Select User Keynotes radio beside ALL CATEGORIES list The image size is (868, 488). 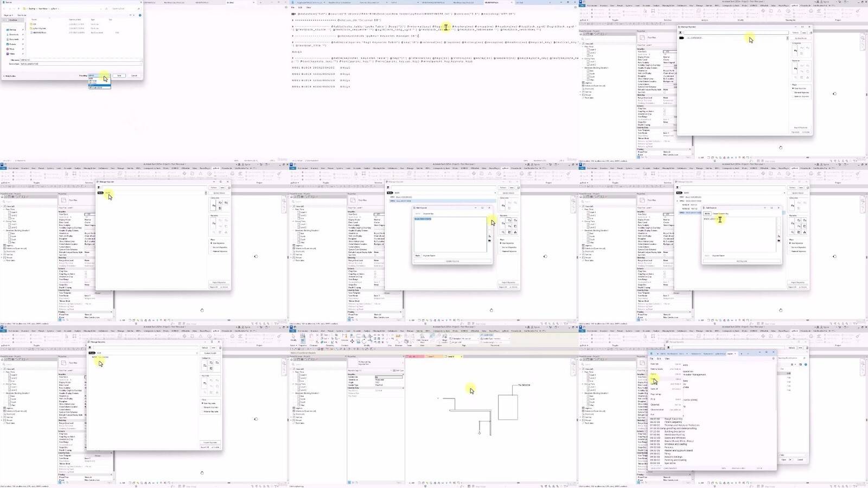click(x=793, y=88)
